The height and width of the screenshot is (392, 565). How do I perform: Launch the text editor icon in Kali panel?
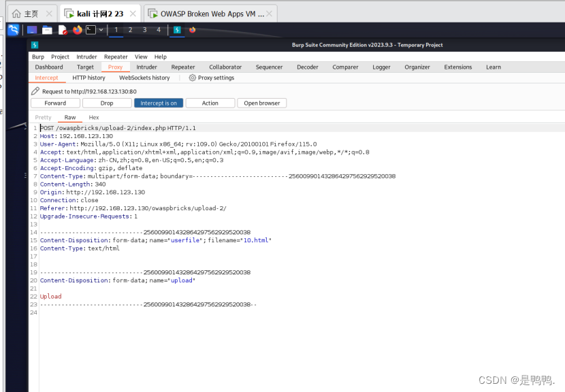tap(63, 30)
